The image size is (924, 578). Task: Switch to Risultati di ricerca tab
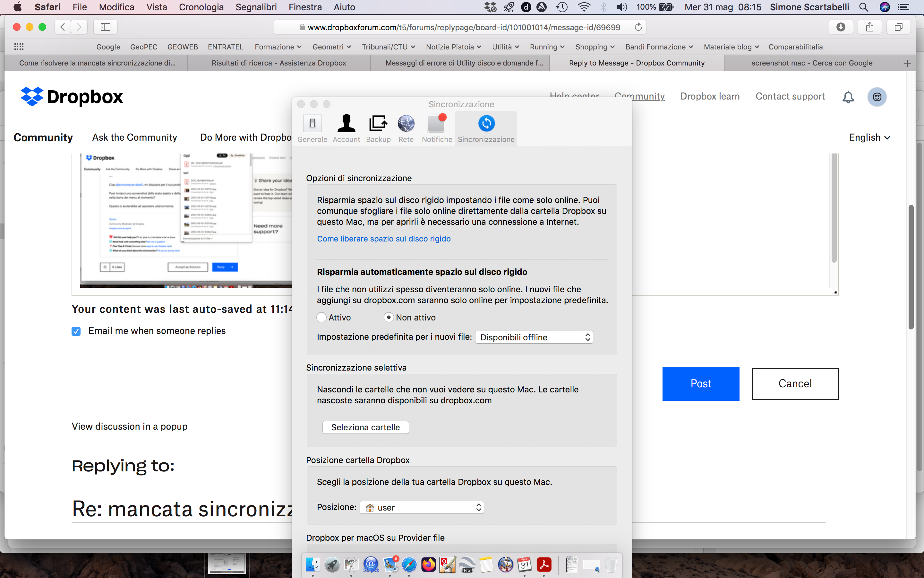pos(279,63)
